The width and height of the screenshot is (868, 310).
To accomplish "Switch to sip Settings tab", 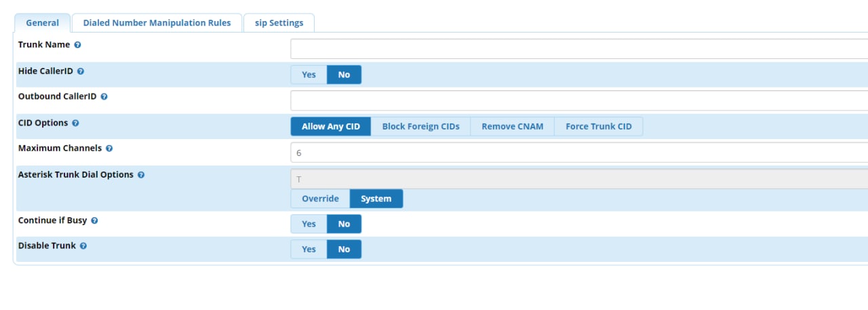I will (279, 23).
